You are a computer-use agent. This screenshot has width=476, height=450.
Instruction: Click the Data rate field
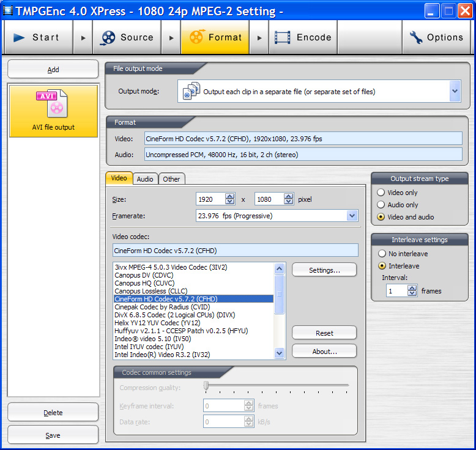pyautogui.click(x=224, y=421)
